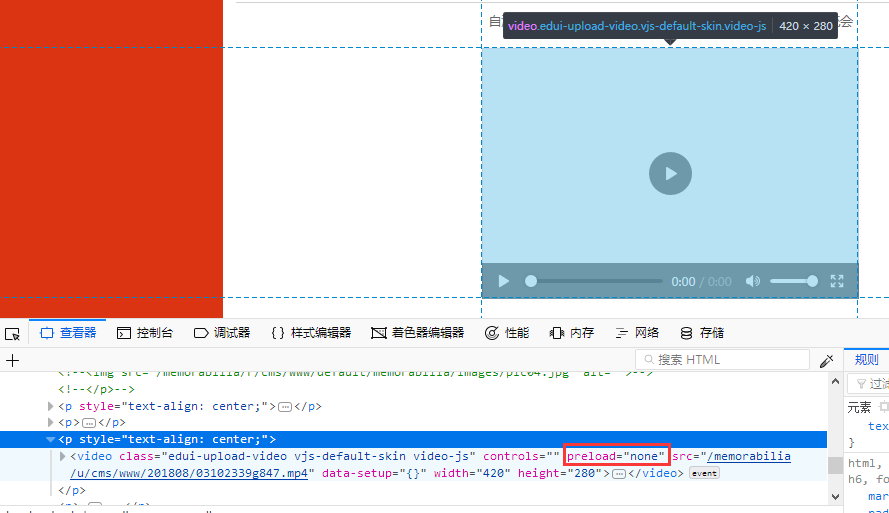
Task: Click the eyedropper color picker icon
Action: pyautogui.click(x=827, y=361)
